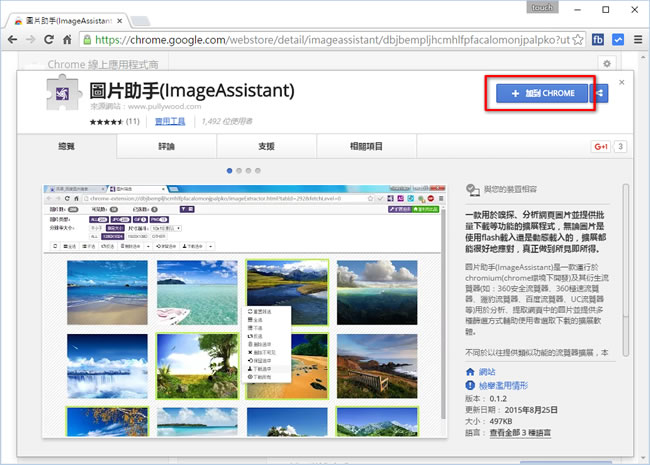Image resolution: width=650 pixels, height=465 pixels.
Task: Go to the browser Home page
Action: point(67,40)
